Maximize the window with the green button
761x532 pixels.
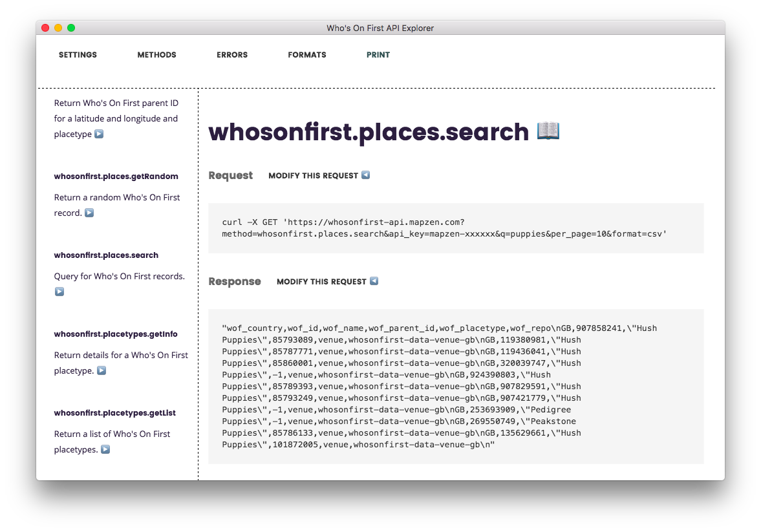tap(71, 28)
